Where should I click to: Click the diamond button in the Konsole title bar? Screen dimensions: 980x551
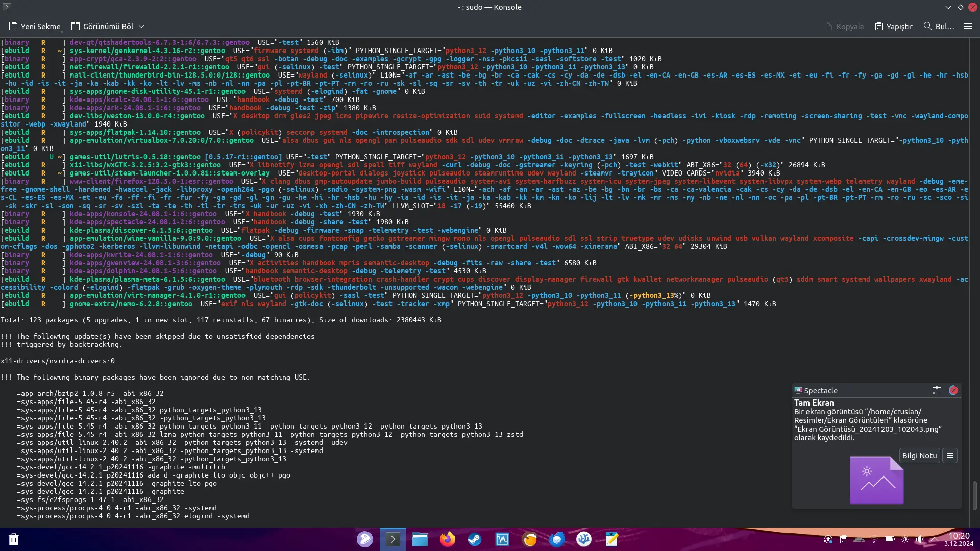pos(961,7)
